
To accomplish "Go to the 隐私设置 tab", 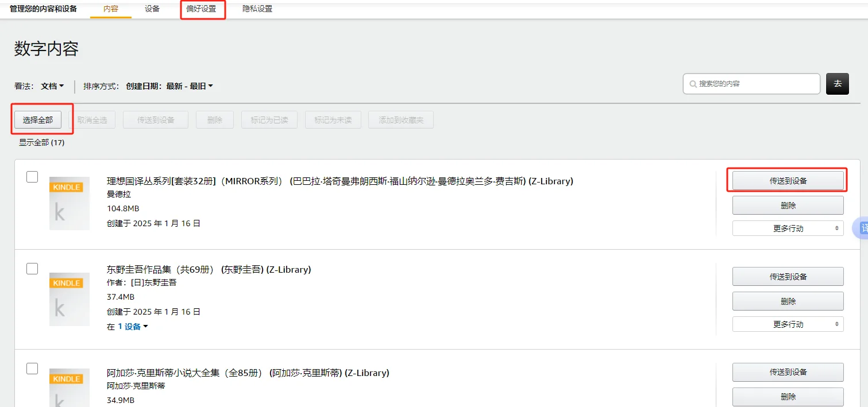I will [257, 9].
